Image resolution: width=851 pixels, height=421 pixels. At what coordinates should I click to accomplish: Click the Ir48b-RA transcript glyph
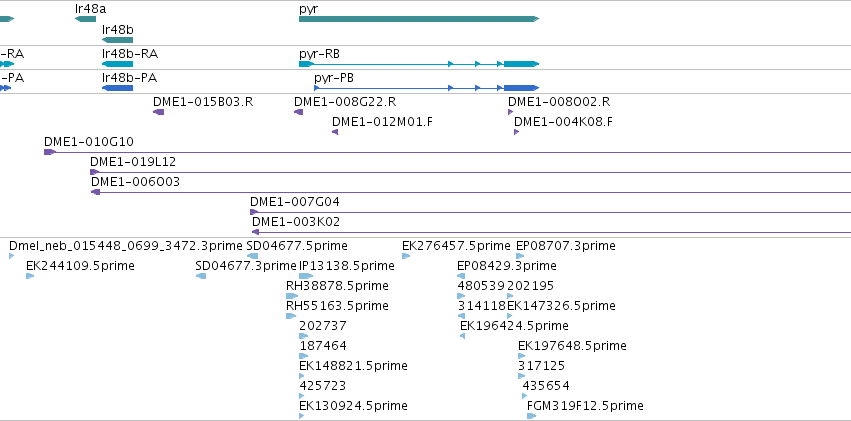tap(118, 64)
